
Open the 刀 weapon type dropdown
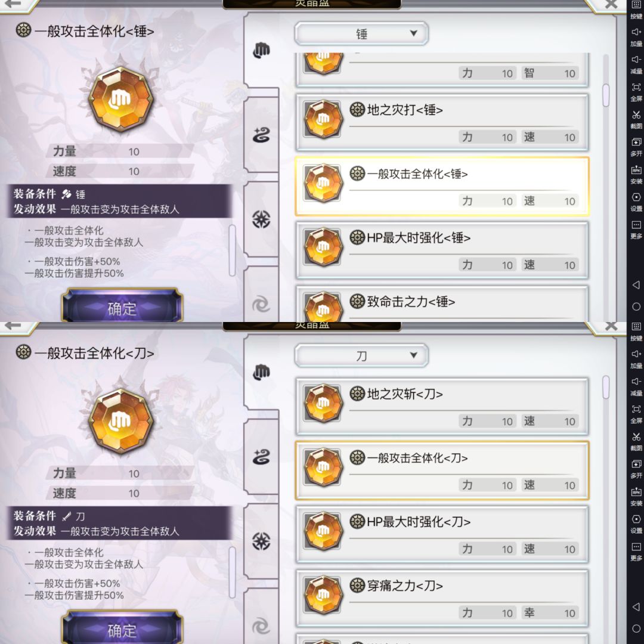click(x=361, y=355)
